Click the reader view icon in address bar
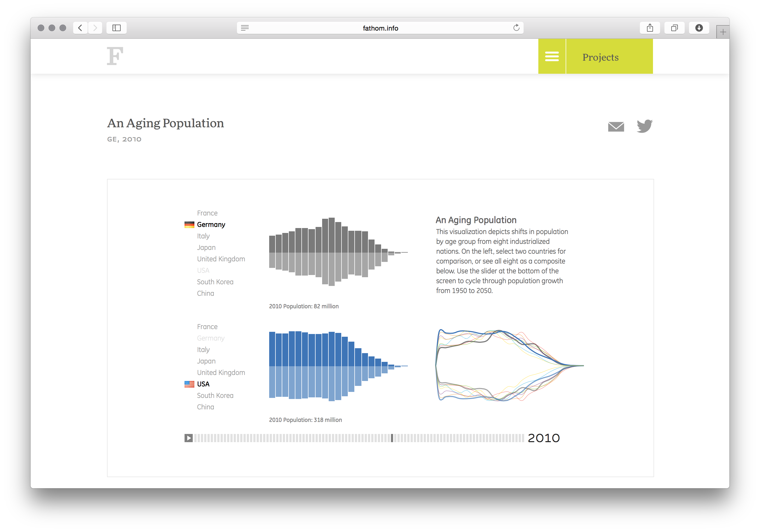This screenshot has height=532, width=760. click(245, 28)
